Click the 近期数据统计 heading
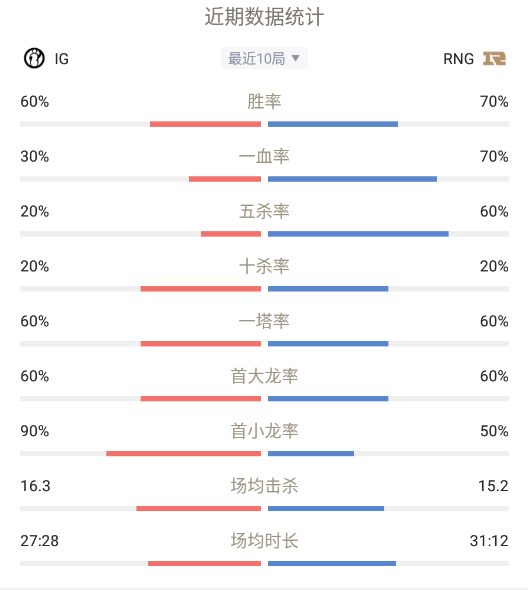Viewport: 528px width, 590px height. point(264,17)
